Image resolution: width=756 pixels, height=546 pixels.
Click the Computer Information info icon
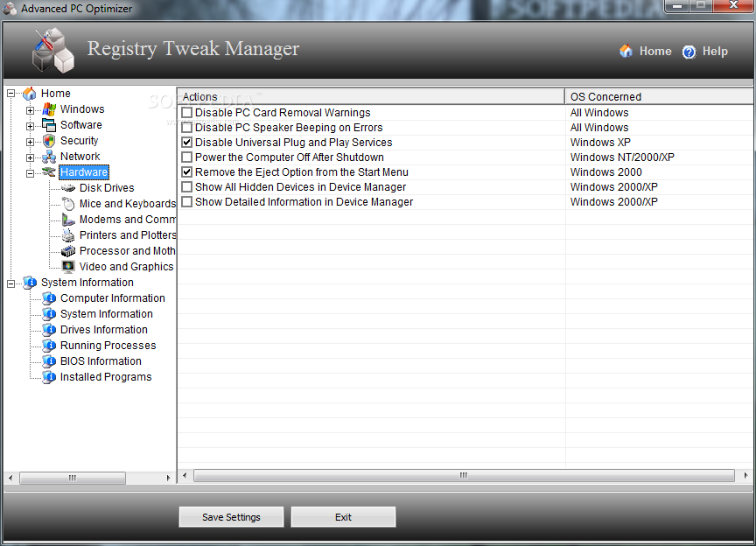click(x=49, y=298)
